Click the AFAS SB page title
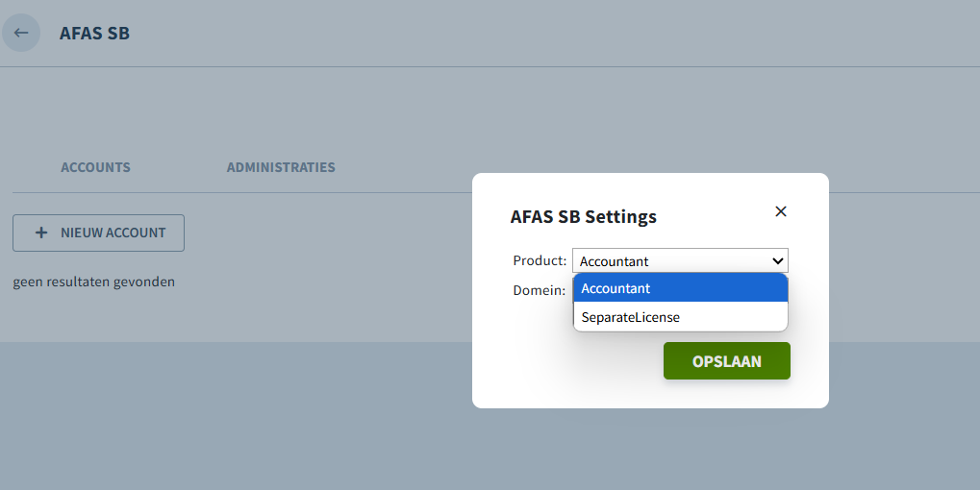 tap(94, 33)
